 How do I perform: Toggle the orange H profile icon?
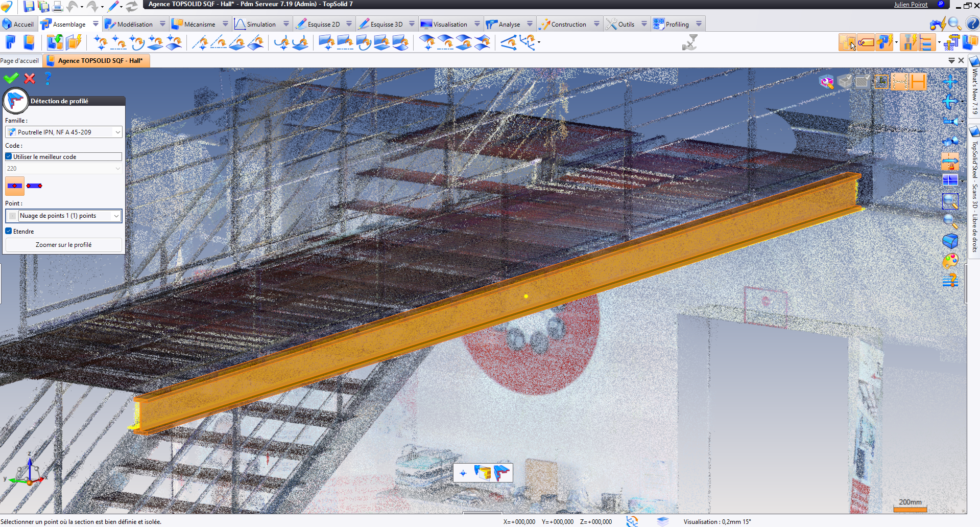[x=918, y=82]
